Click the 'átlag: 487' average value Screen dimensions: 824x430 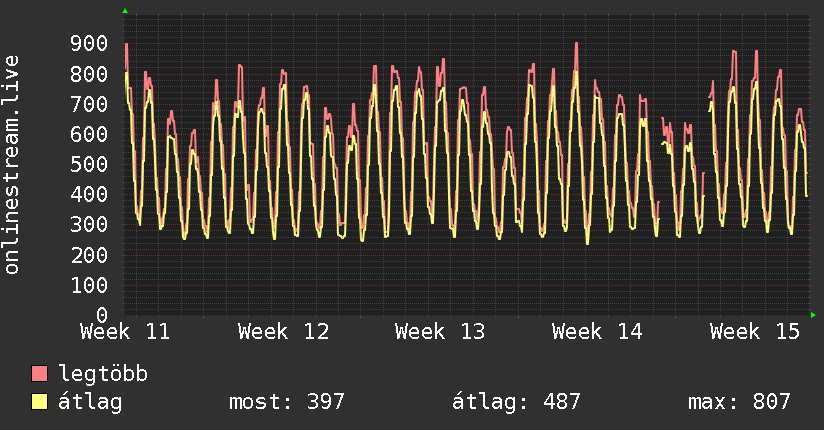(516, 402)
